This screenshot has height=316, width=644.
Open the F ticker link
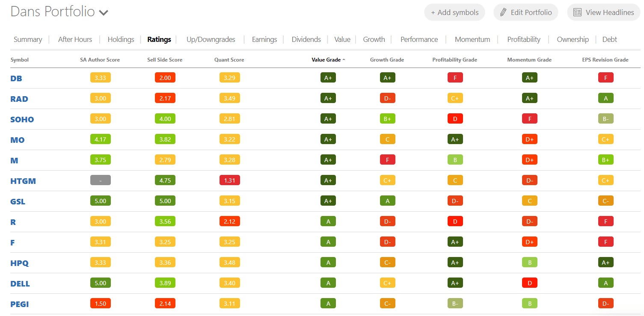[13, 242]
